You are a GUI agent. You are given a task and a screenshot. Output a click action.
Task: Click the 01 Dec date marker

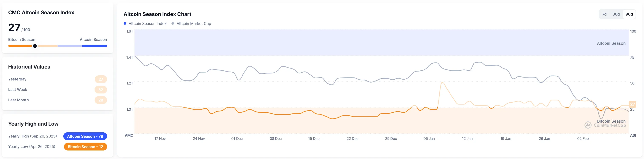coord(237,139)
